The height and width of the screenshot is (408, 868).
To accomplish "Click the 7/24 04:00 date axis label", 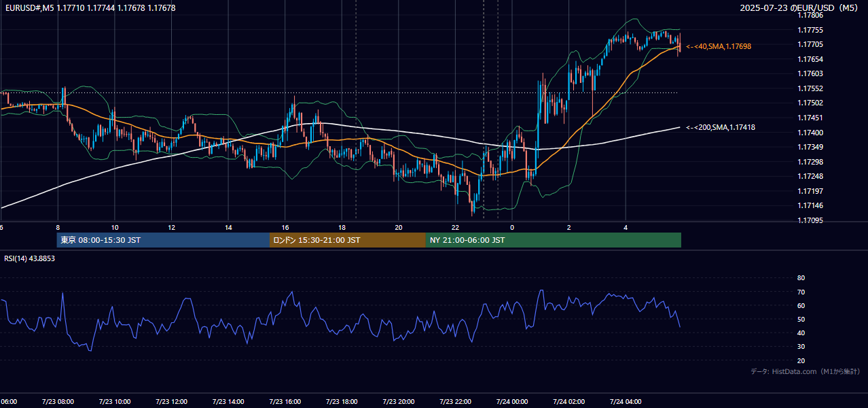I will click(x=626, y=402).
